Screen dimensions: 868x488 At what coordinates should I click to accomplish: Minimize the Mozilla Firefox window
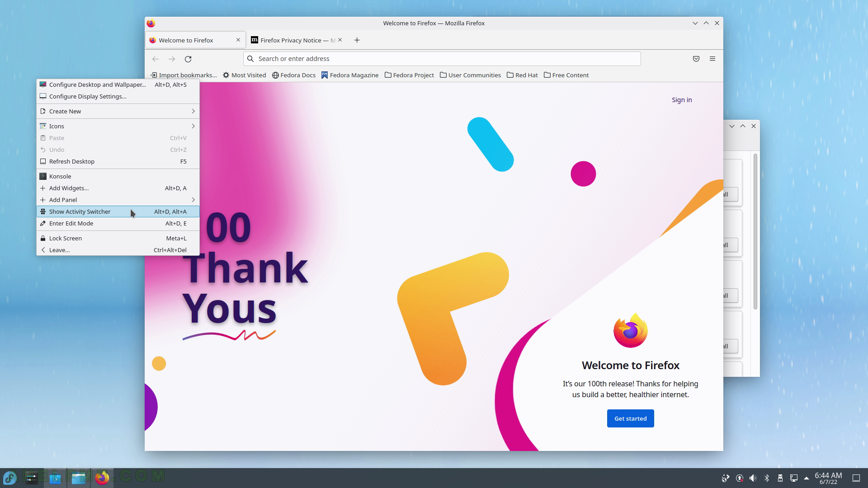click(x=695, y=23)
